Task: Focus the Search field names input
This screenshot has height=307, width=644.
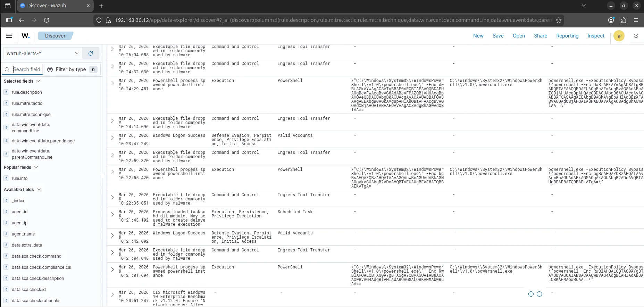Action: [26, 69]
